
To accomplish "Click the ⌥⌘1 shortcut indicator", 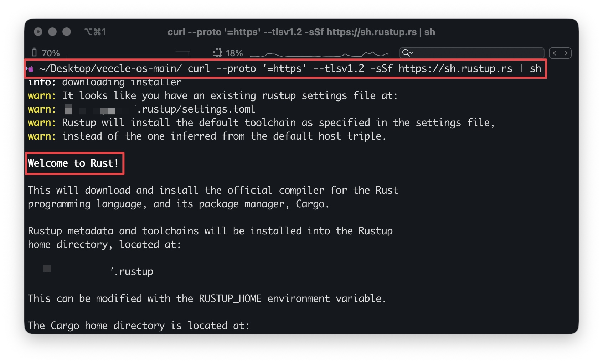I will [x=95, y=32].
